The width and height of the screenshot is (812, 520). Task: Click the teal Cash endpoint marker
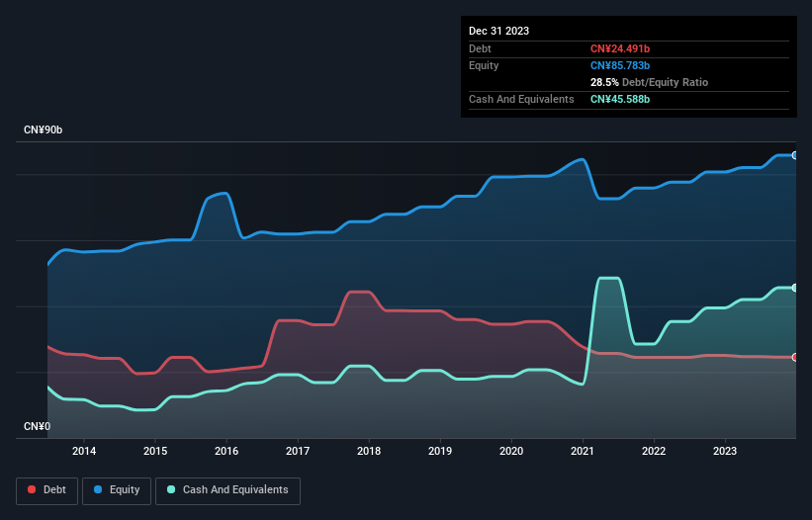(795, 288)
